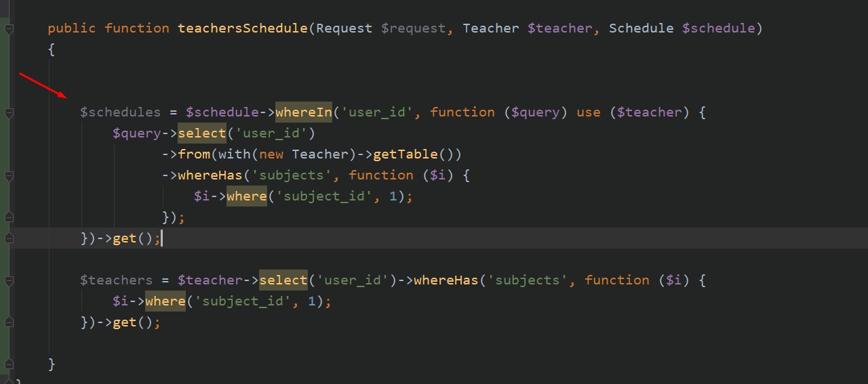Viewport: 868px width, 384px height.
Task: Place caret at end of highlighted get() line
Action: click(162, 238)
